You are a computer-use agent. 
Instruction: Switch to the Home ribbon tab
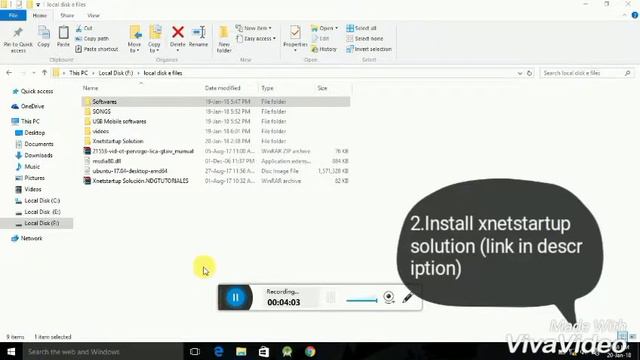pyautogui.click(x=40, y=16)
